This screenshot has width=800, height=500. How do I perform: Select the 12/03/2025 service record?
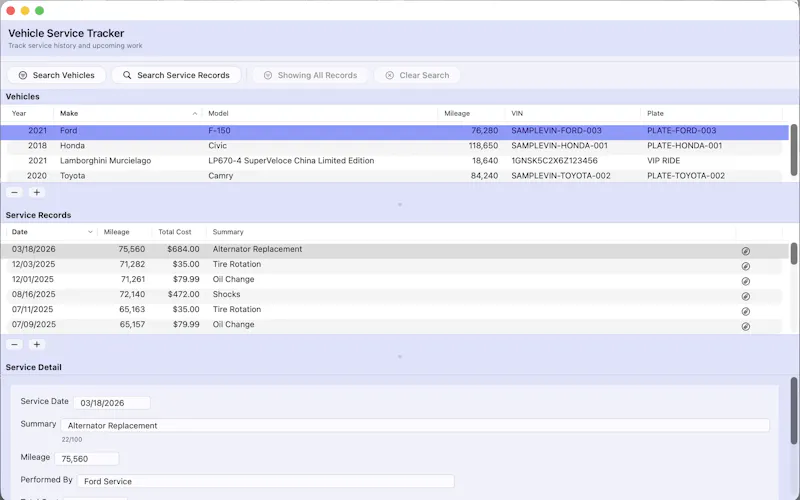(x=394, y=264)
